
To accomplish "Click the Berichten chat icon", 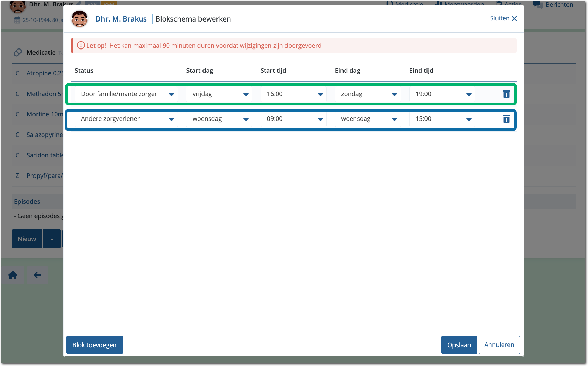I will pyautogui.click(x=538, y=4).
